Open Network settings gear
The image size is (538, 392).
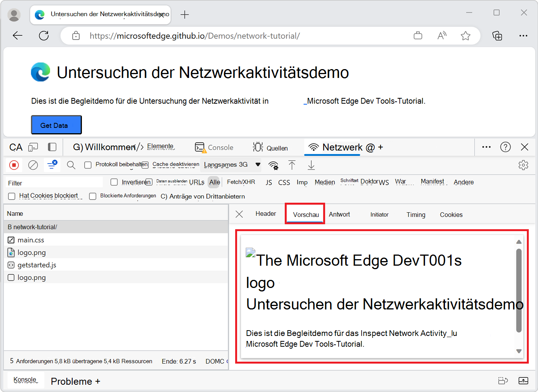click(x=523, y=165)
